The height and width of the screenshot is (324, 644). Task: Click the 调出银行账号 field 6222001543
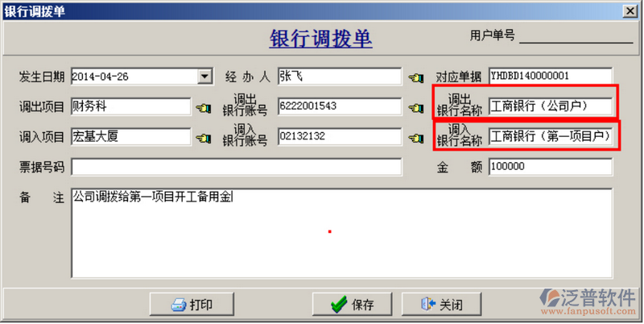click(x=340, y=106)
